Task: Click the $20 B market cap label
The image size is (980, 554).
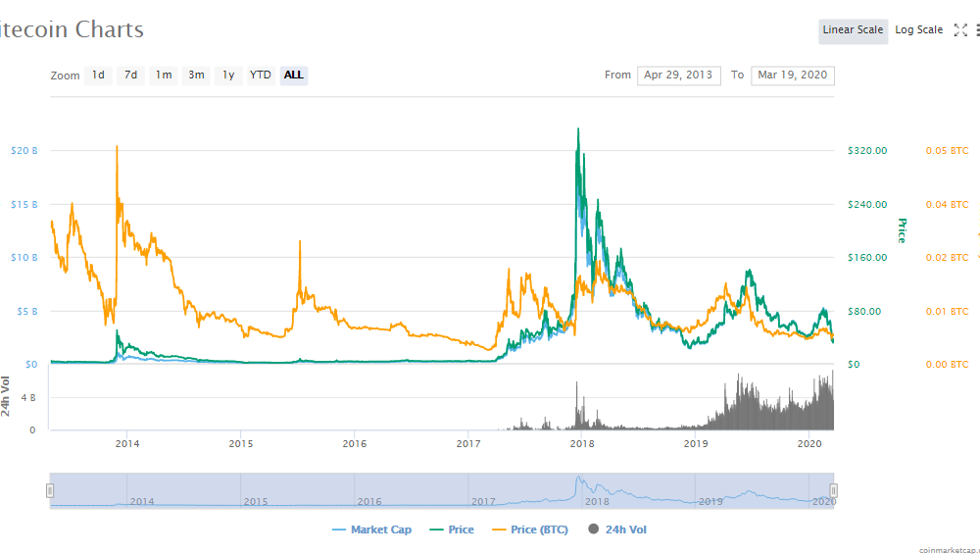Action: 24,151
